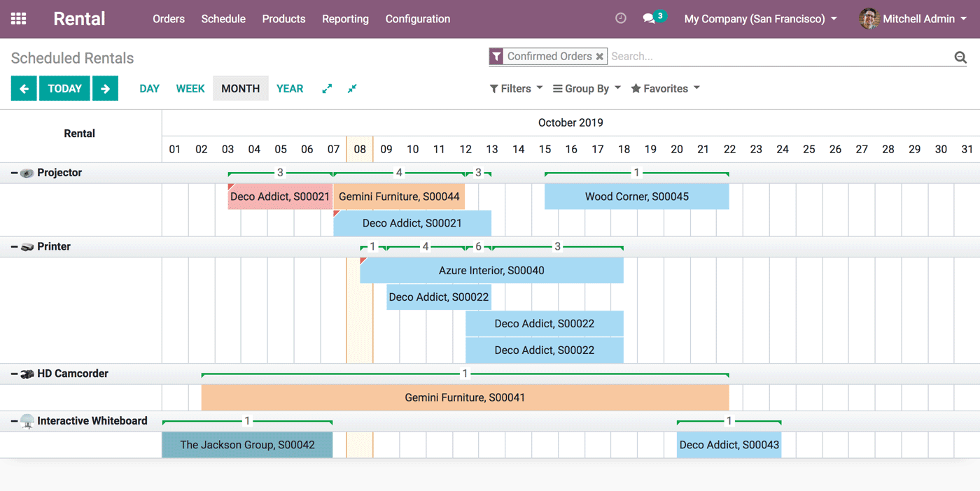Click the expand rows icon
Viewport: 980px width, 491px height.
(x=327, y=89)
